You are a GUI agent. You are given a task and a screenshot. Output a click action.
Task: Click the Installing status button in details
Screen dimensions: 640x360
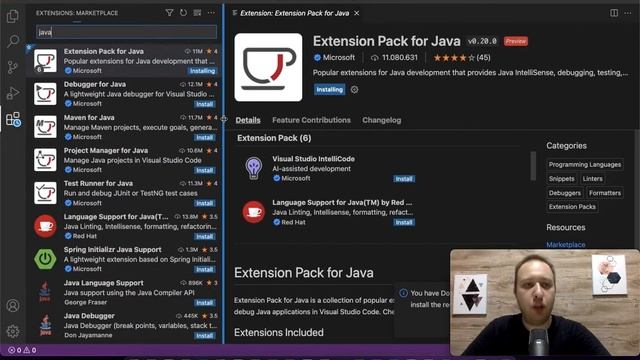click(x=329, y=89)
